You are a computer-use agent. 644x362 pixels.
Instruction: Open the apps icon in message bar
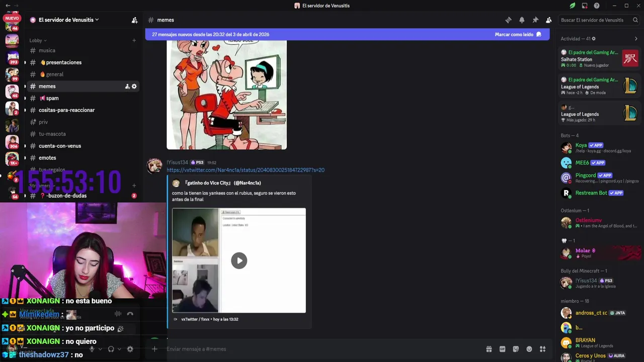pyautogui.click(x=542, y=349)
